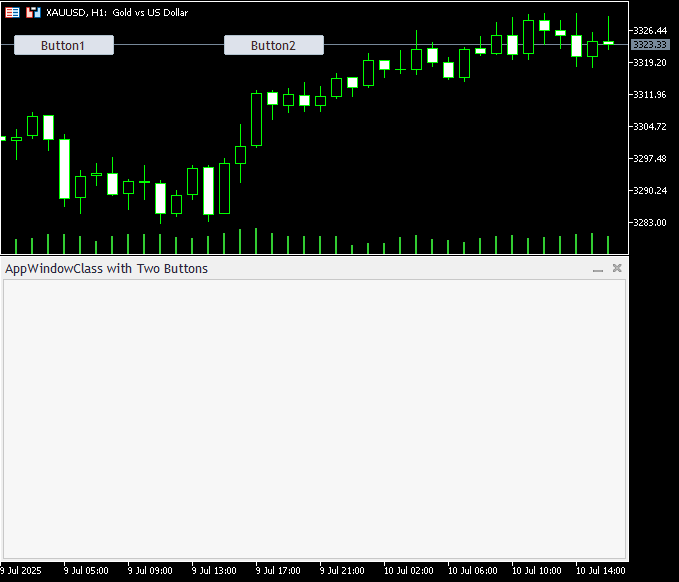Click the 3304.72 price scale label

[650, 126]
